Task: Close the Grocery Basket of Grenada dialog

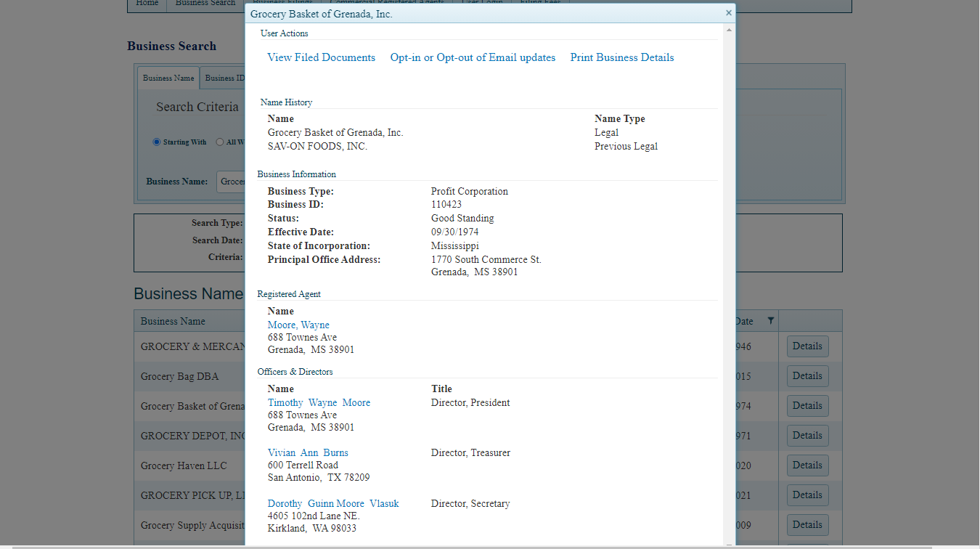Action: pos(728,13)
